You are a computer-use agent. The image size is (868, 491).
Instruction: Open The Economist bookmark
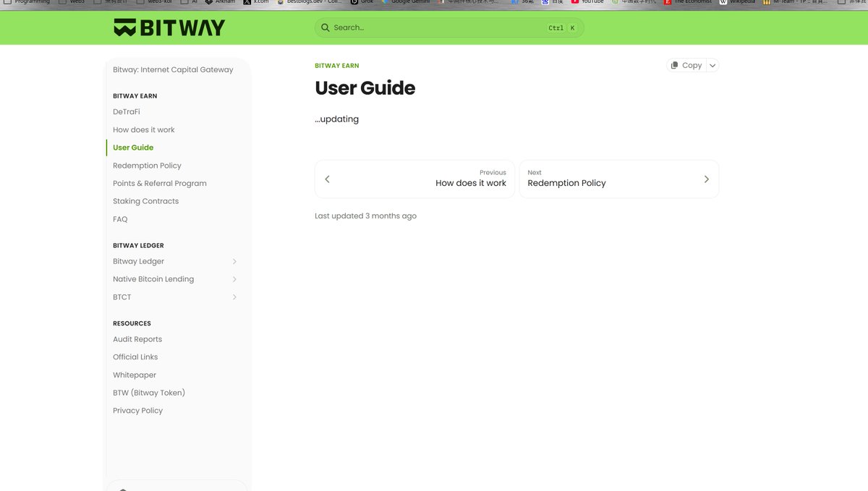[x=688, y=2]
